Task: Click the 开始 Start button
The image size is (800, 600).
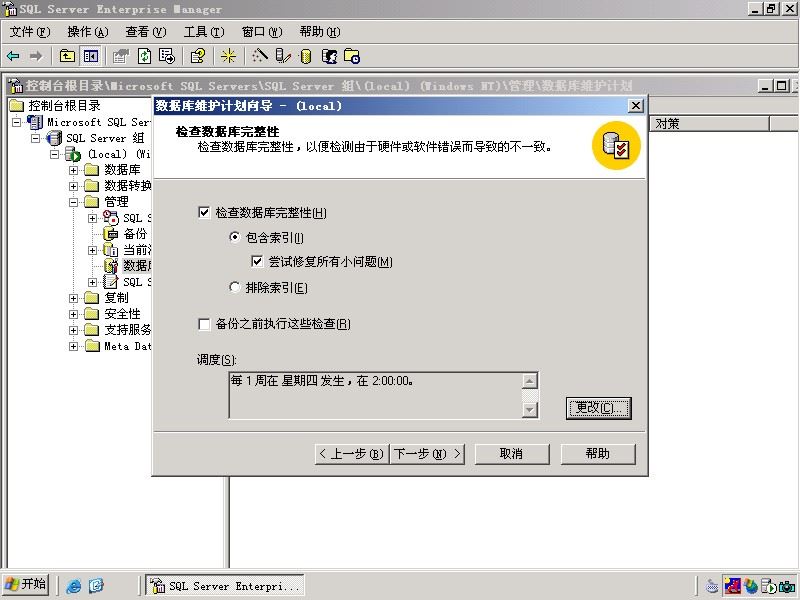Action: tap(25, 584)
